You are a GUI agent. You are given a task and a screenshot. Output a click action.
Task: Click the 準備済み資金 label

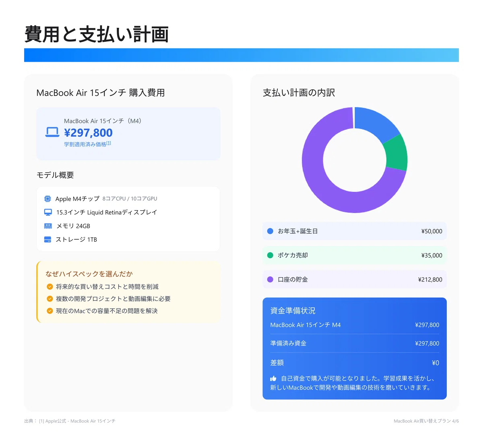pos(288,343)
